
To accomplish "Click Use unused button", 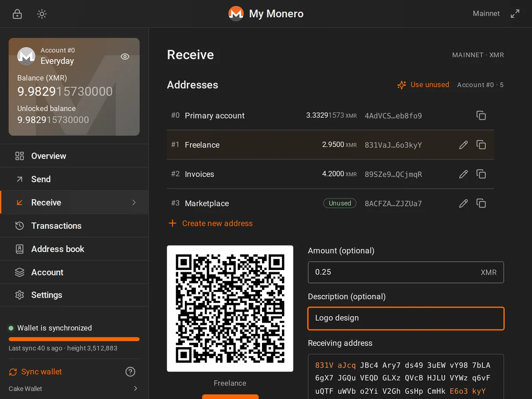I will (x=423, y=85).
